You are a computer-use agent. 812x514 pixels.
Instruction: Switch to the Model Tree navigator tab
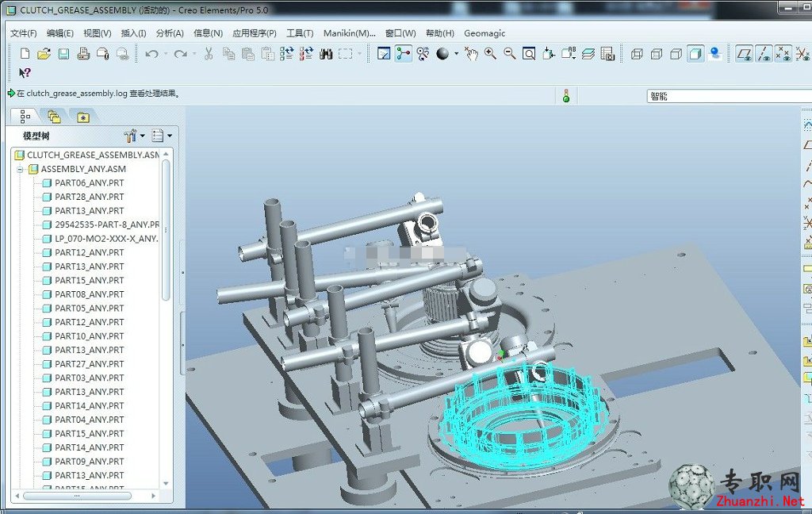click(25, 117)
